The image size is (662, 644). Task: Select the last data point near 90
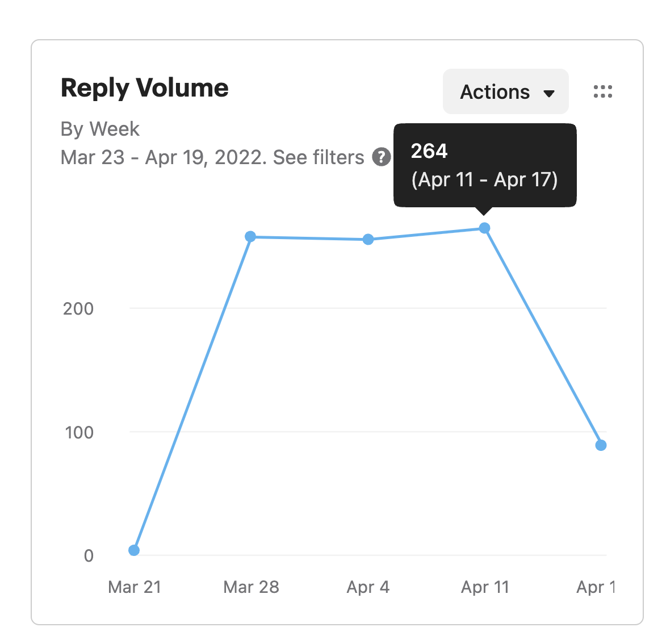601,445
